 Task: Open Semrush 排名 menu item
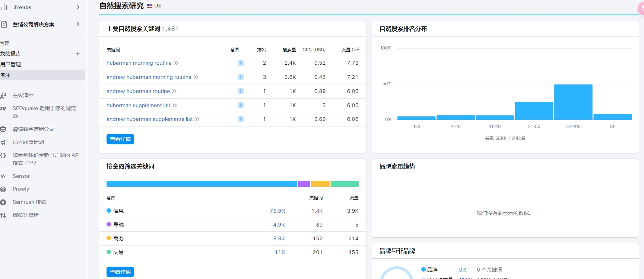[x=29, y=202]
